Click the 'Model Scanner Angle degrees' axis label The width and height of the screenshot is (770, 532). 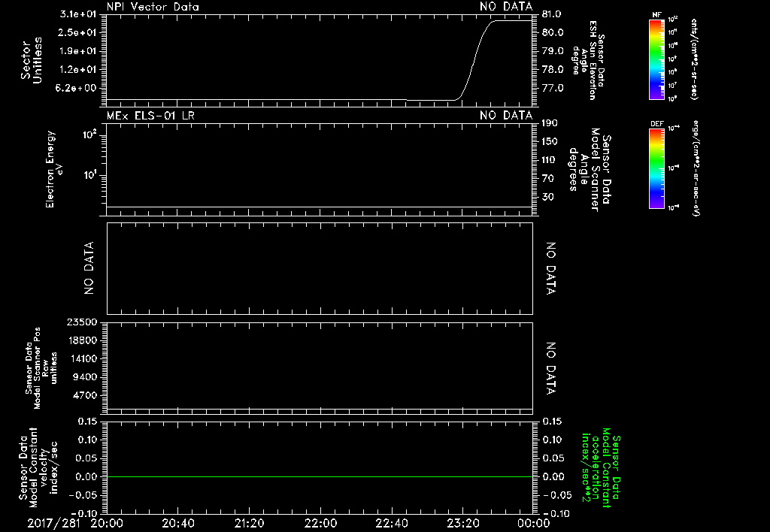click(x=590, y=170)
